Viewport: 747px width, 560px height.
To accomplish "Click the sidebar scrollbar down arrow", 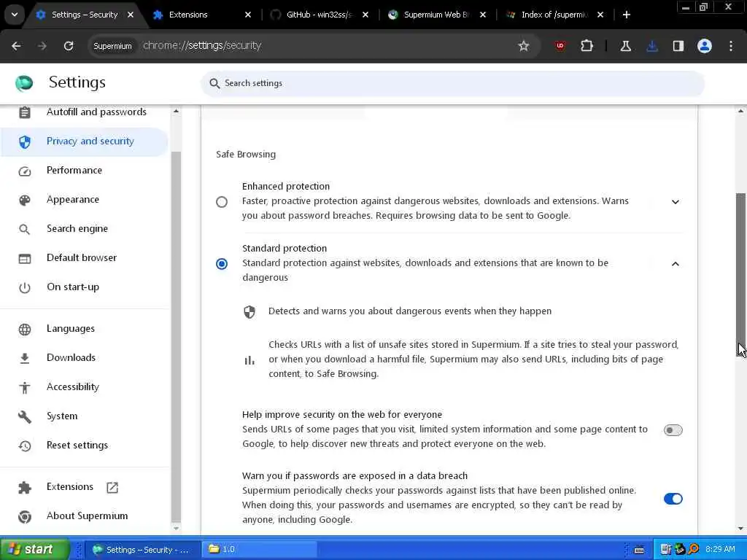I will (177, 528).
